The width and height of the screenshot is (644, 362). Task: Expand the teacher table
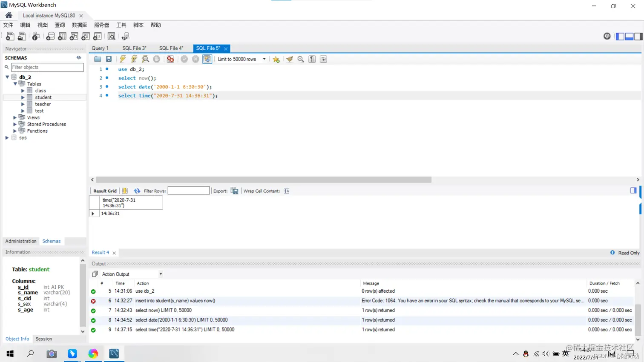point(23,104)
